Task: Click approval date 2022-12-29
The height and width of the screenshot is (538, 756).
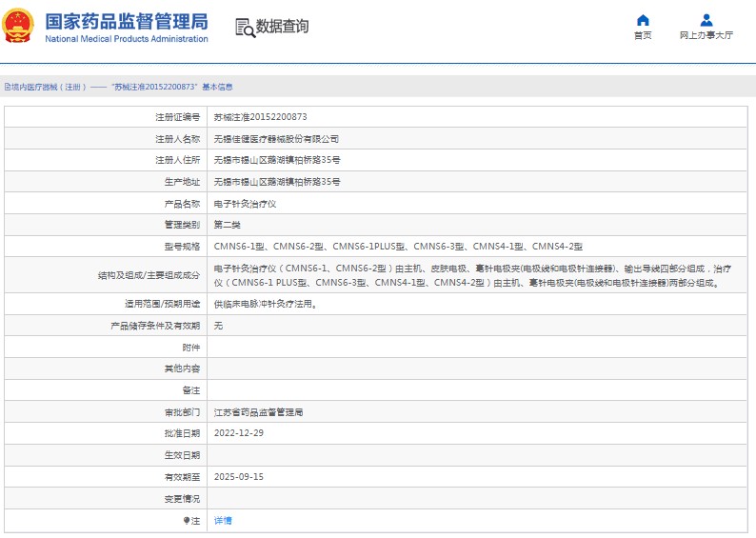Action: coord(239,433)
